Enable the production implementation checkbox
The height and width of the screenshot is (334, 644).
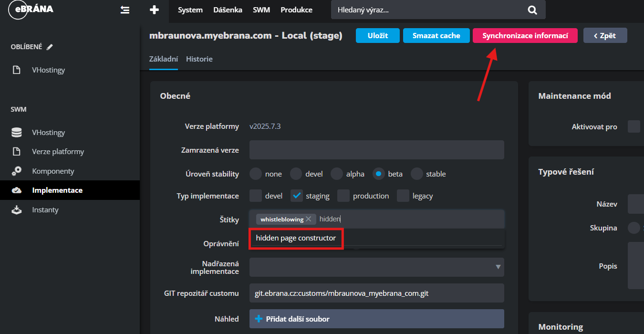pos(343,196)
